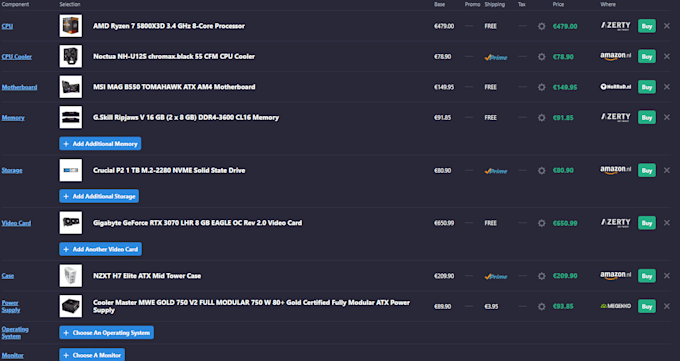The width and height of the screenshot is (680, 361).
Task: Delete the Crucial P2 storage entry
Action: 667,171
